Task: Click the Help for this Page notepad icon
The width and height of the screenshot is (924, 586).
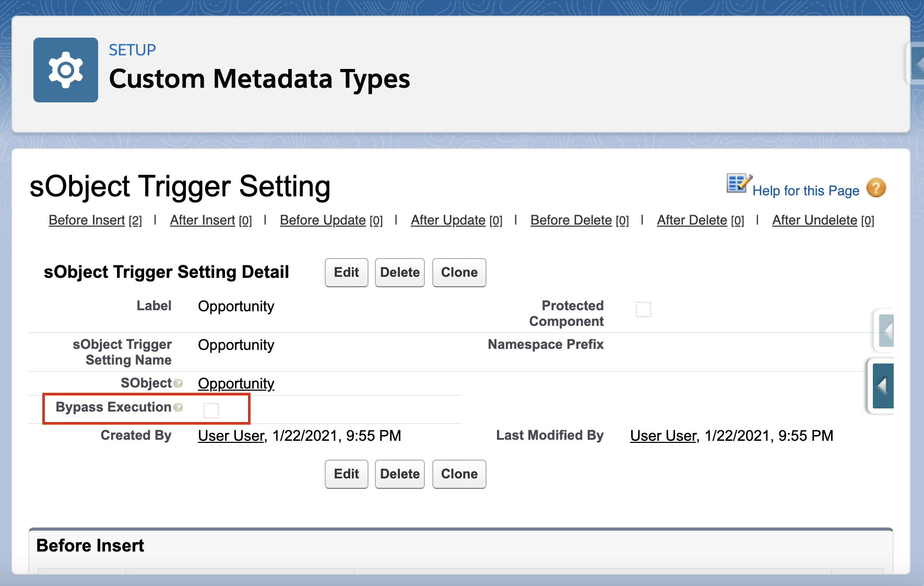Action: [x=739, y=184]
